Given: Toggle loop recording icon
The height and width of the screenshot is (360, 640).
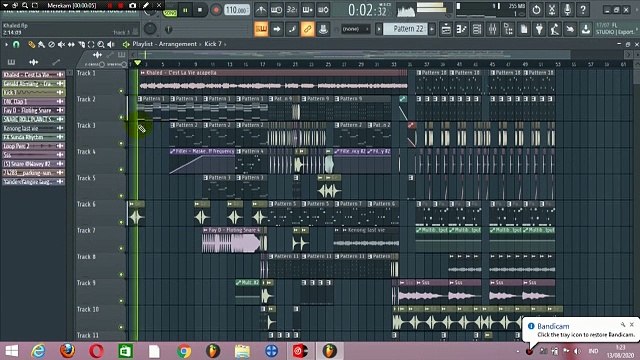Looking at the screenshot, I should 323,10.
